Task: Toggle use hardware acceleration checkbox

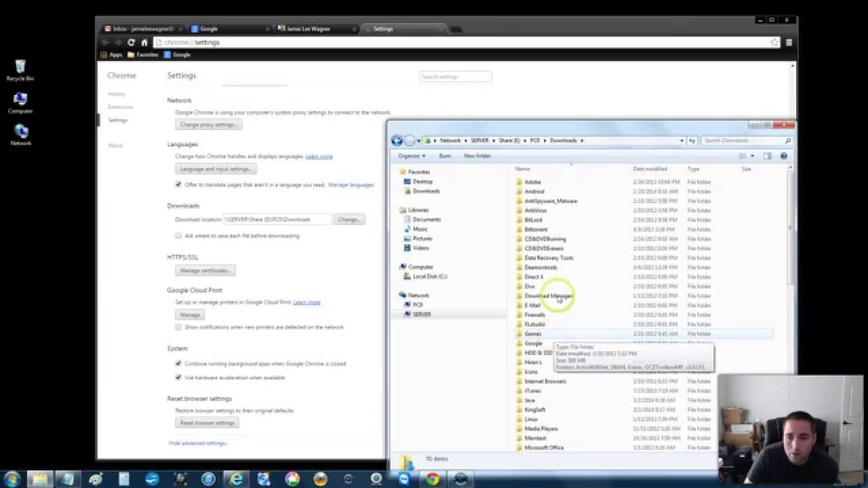Action: (178, 378)
